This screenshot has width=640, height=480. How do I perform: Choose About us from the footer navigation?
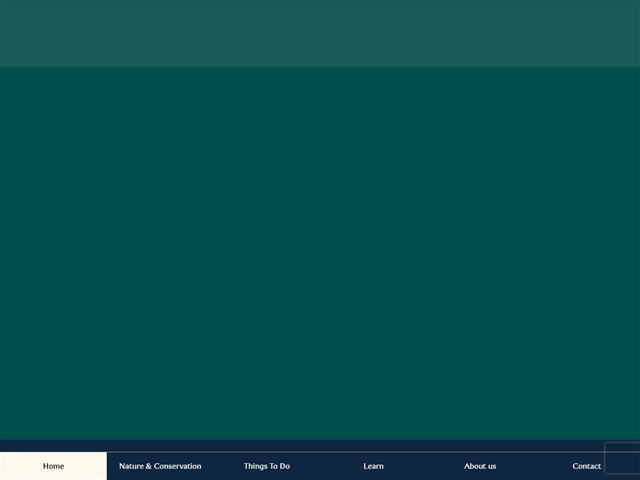point(480,466)
